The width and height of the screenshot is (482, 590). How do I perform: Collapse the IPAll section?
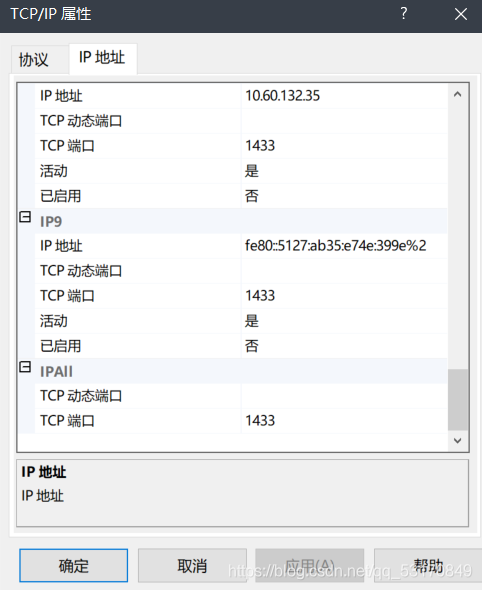(x=25, y=367)
